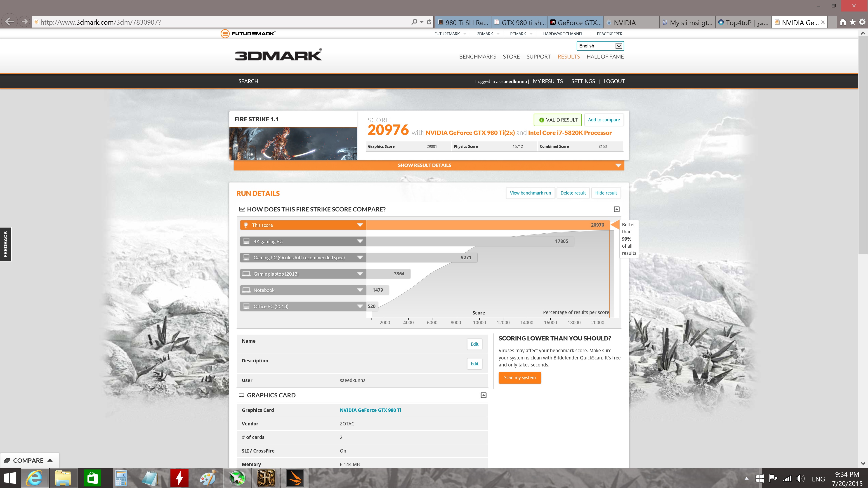Image resolution: width=868 pixels, height=488 pixels.
Task: Click the SEARCH link
Action: 248,81
